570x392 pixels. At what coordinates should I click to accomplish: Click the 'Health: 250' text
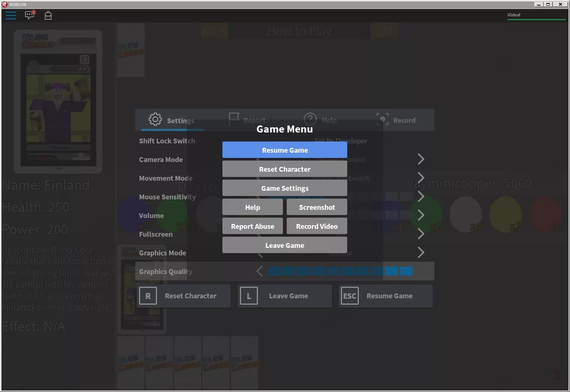(36, 207)
